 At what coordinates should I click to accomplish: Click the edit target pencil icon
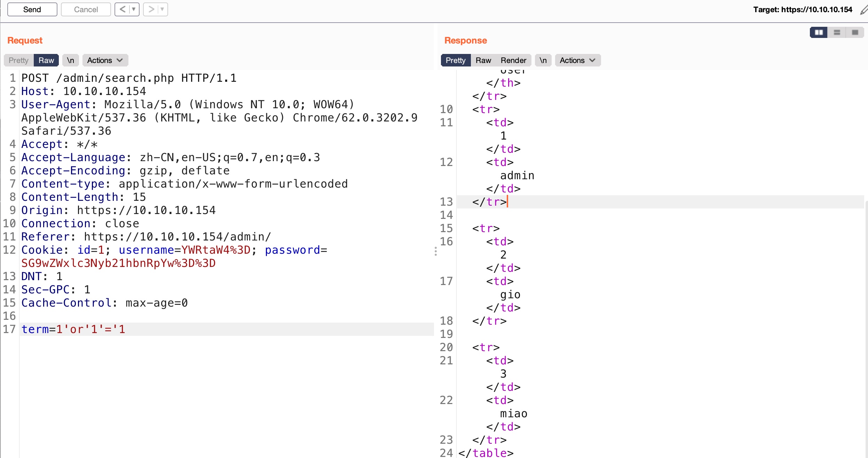[863, 10]
